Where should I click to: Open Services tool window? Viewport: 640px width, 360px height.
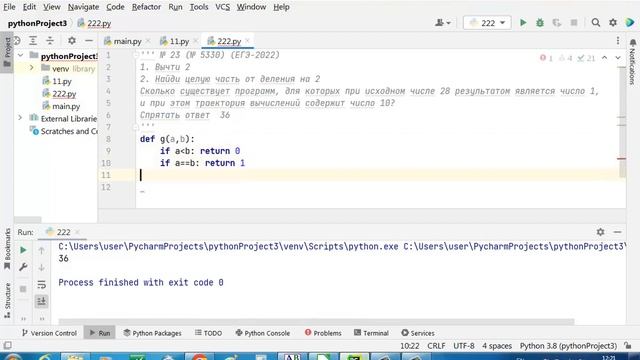(x=418, y=333)
